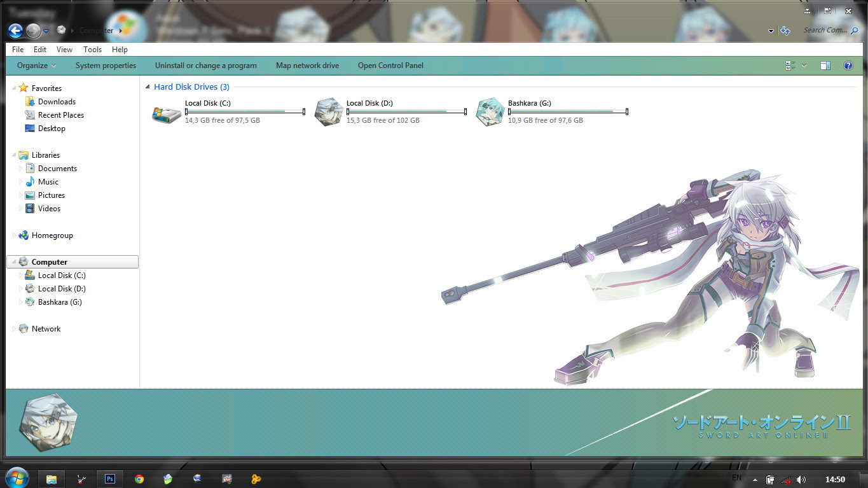Select the Videos library
This screenshot has height=488, width=868.
click(43, 209)
